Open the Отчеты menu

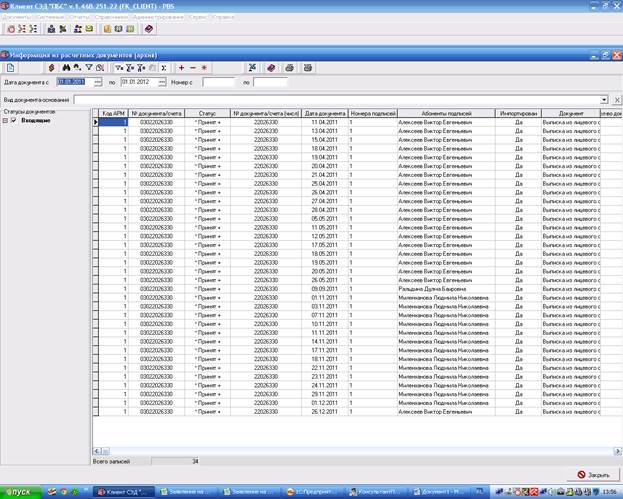(x=79, y=17)
